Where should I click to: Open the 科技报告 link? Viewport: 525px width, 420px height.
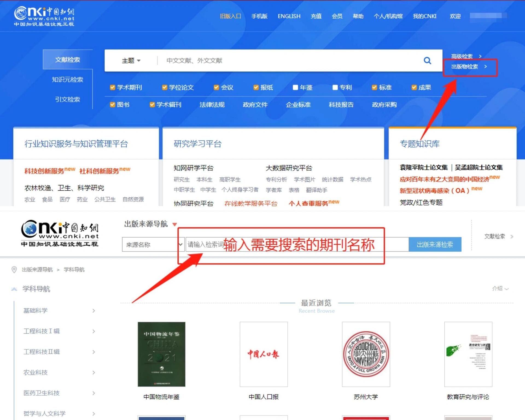[x=341, y=105]
